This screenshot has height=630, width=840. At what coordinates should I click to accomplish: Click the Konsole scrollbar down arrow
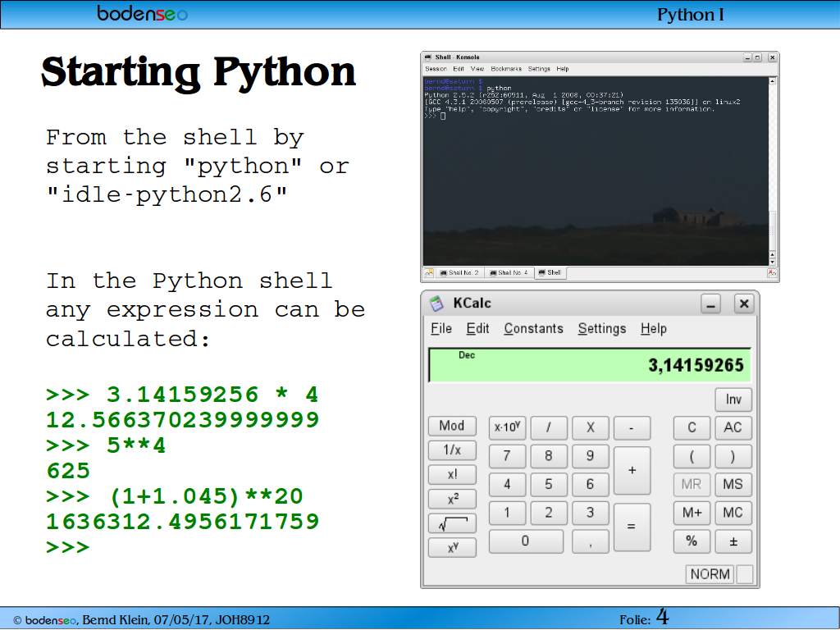773,262
